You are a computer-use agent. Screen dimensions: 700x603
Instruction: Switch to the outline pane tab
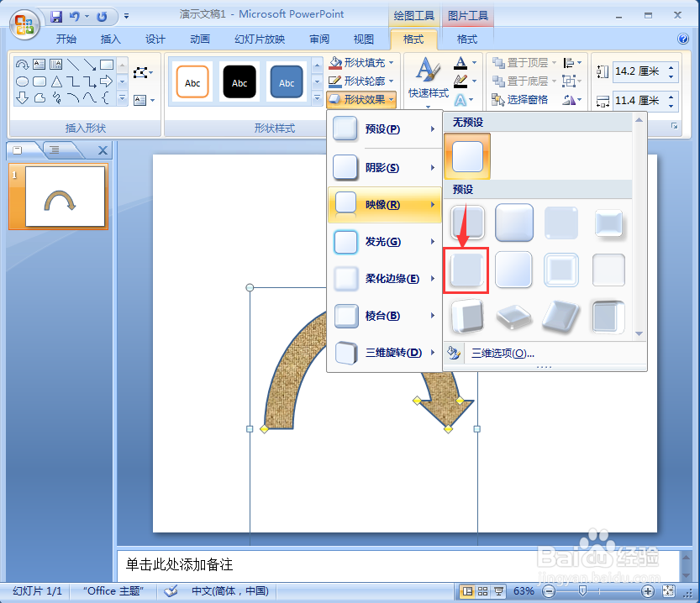click(55, 149)
